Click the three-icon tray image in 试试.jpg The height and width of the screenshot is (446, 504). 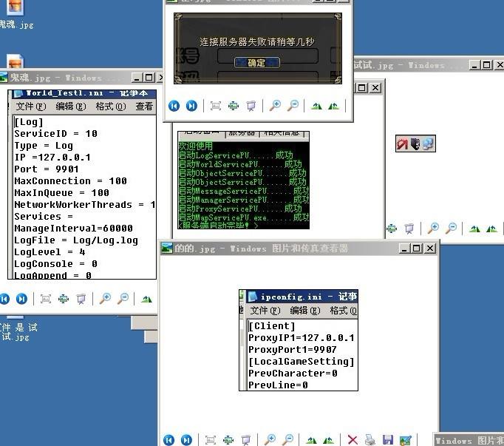tap(415, 143)
